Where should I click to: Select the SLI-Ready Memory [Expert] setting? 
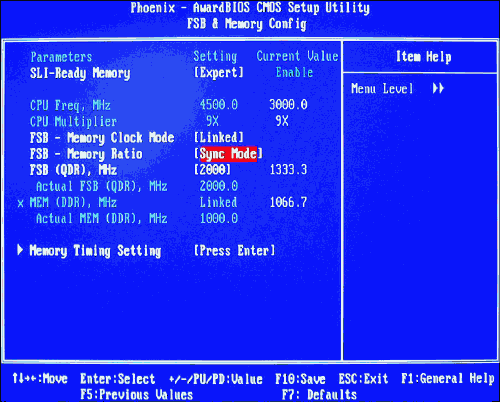click(219, 73)
